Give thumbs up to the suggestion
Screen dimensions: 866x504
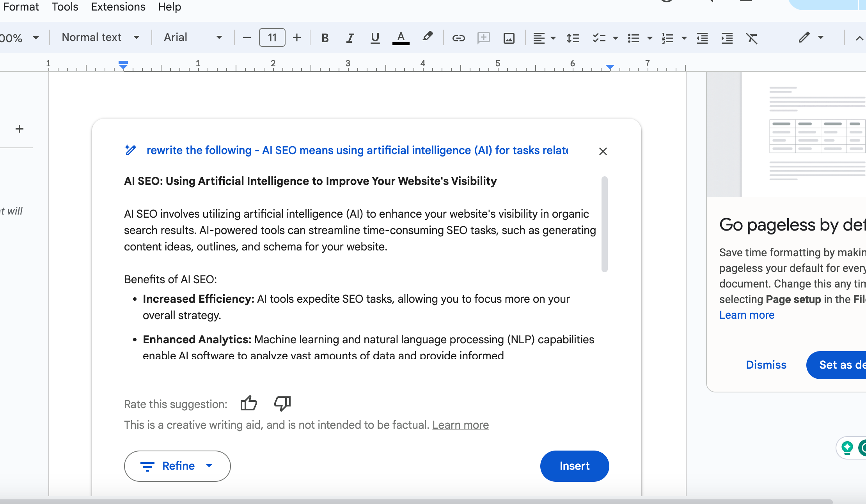tap(248, 403)
